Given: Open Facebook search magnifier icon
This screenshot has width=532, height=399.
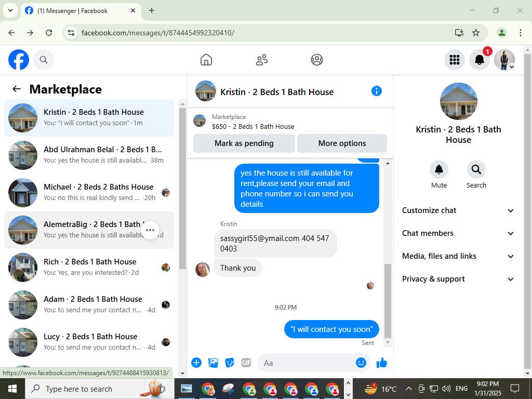Looking at the screenshot, I should [x=44, y=60].
